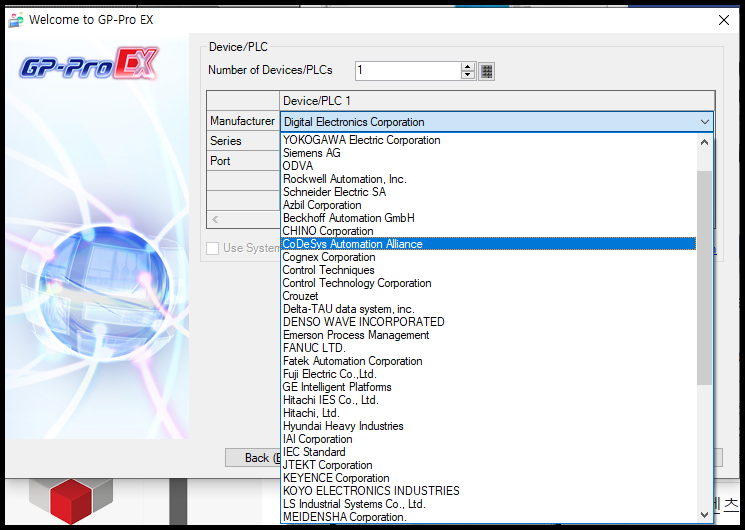Select LS Industrial Systems Co., Ltd.

coord(488,504)
